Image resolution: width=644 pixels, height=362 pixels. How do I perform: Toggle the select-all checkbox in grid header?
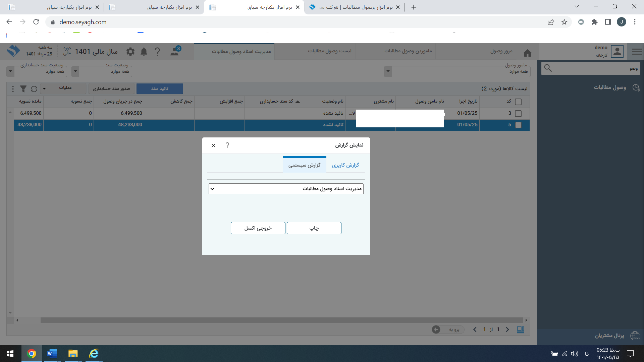point(518,102)
